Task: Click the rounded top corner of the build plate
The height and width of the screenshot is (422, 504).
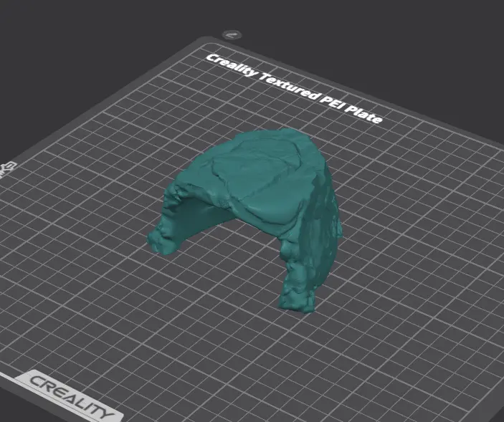Action: (x=206, y=40)
